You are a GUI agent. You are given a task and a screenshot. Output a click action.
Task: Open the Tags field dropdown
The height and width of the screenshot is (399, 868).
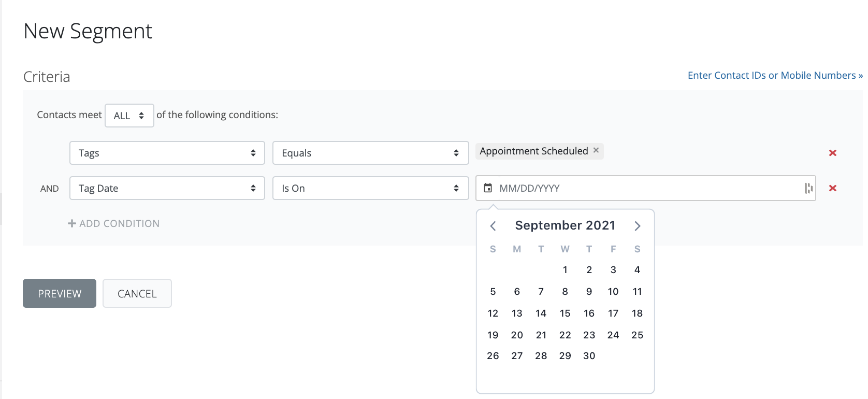tap(167, 153)
